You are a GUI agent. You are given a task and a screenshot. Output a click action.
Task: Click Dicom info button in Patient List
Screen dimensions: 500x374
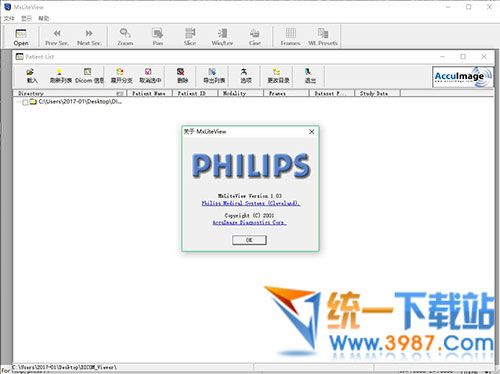coord(89,76)
